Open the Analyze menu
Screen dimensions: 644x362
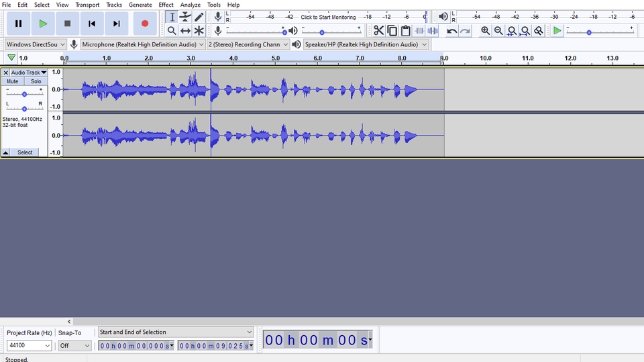[x=190, y=5]
